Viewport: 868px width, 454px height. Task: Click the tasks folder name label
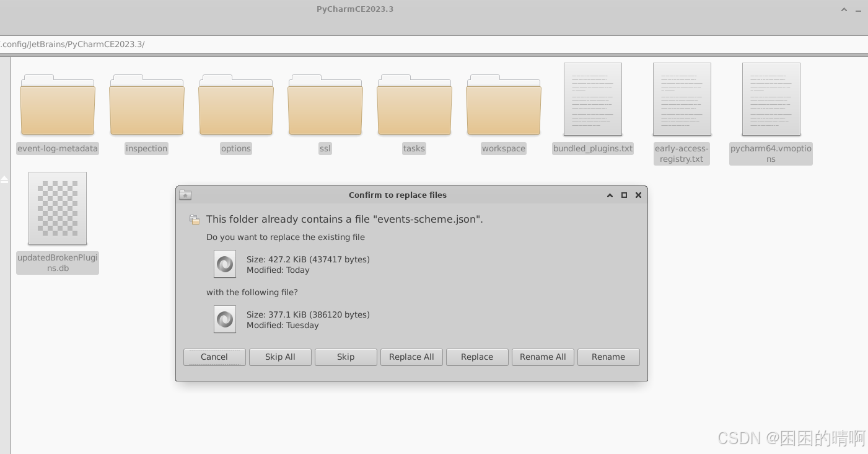tap(414, 148)
